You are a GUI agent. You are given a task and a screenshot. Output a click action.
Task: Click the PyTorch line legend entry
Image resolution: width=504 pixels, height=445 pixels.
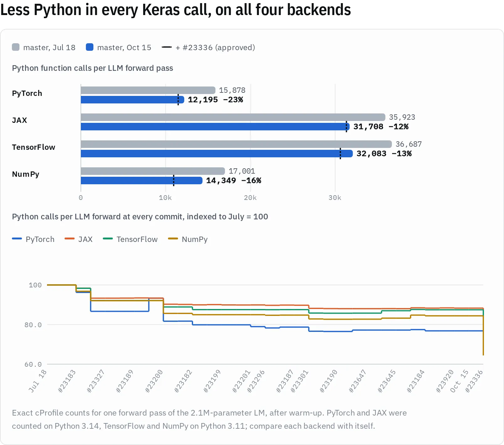tap(33, 239)
